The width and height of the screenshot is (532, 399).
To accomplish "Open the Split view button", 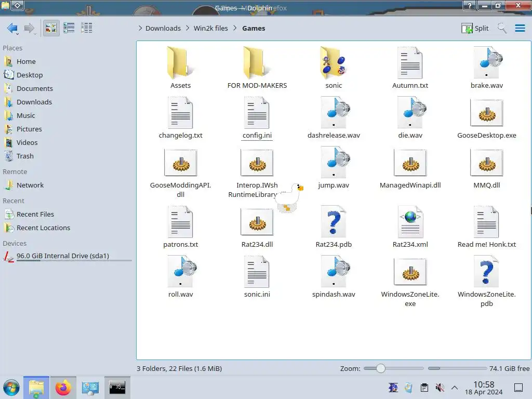I will click(x=475, y=28).
